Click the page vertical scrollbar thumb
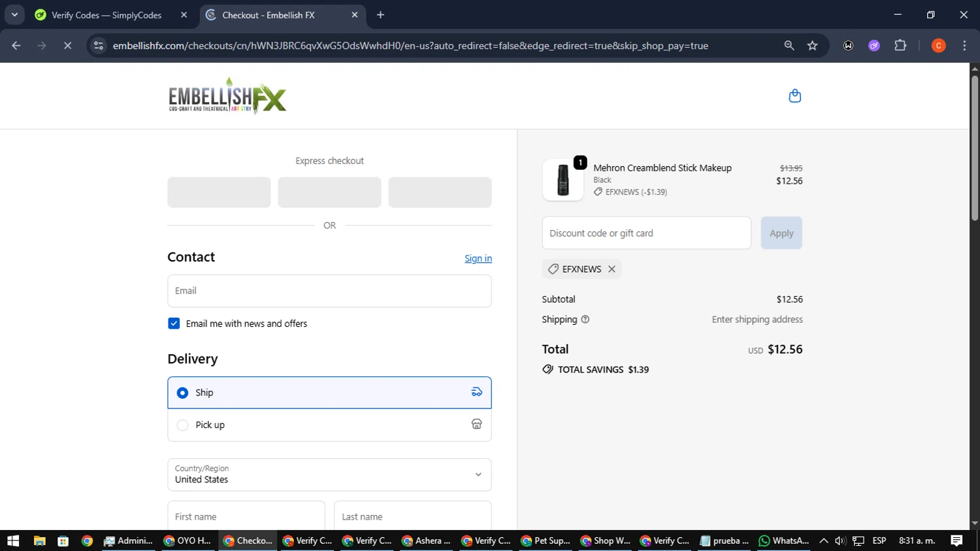Image resolution: width=980 pixels, height=551 pixels. 975,148
